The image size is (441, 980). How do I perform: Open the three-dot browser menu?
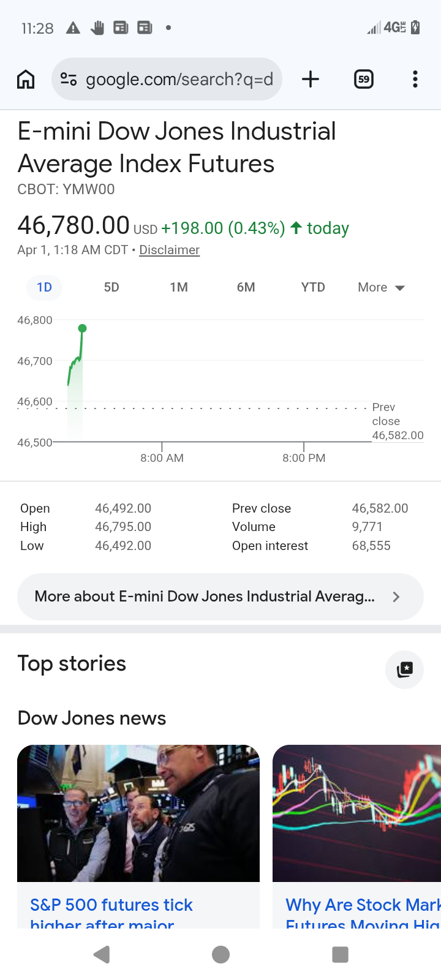point(415,79)
